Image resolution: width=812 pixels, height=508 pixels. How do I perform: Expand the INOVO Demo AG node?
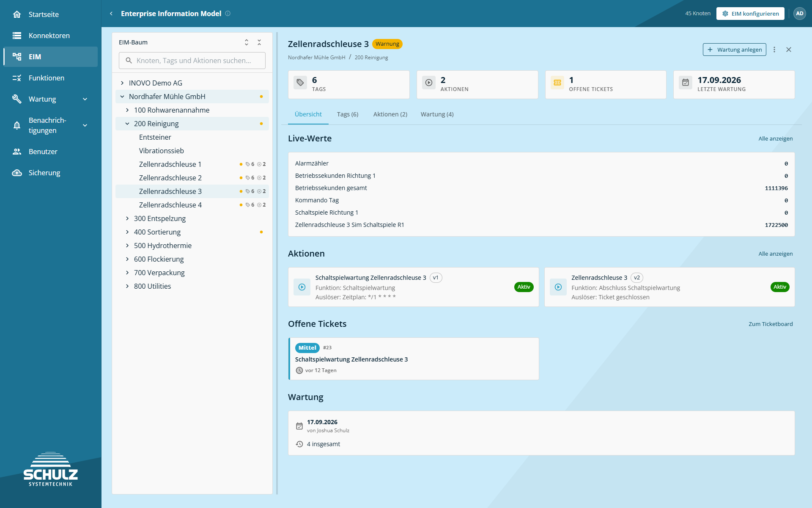(x=122, y=83)
